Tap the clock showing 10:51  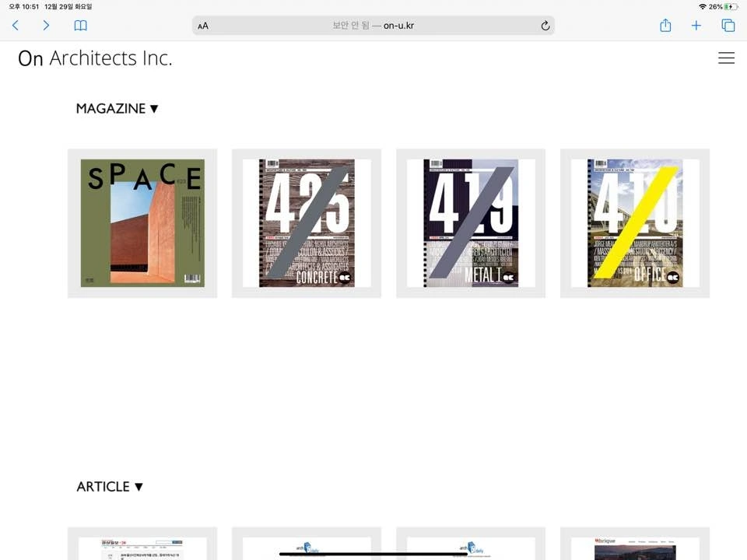[x=24, y=7]
